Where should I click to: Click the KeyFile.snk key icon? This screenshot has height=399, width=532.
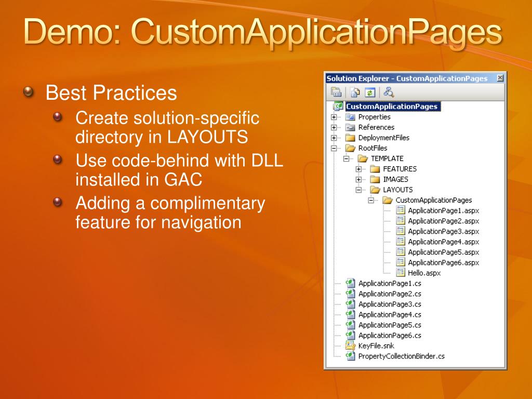[350, 345]
